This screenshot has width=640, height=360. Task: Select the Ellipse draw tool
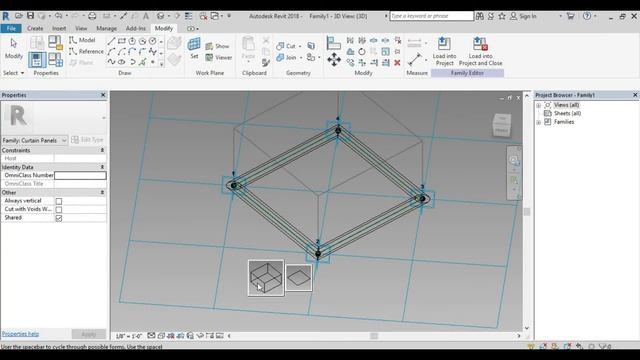tap(122, 62)
